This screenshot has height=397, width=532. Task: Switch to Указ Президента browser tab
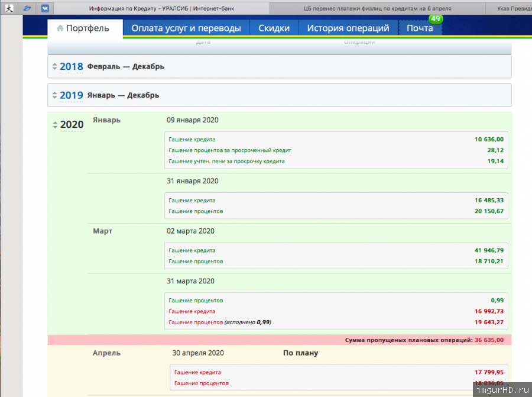[x=509, y=8]
